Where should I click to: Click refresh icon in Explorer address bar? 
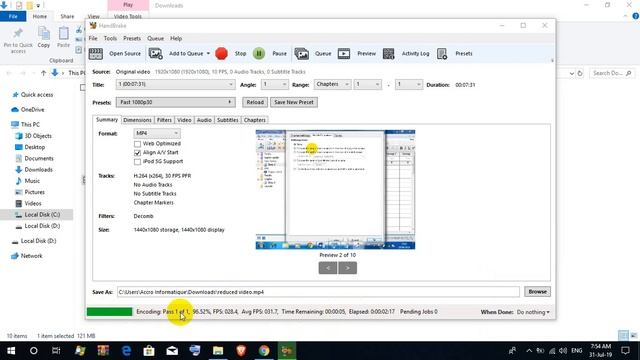click(x=580, y=73)
